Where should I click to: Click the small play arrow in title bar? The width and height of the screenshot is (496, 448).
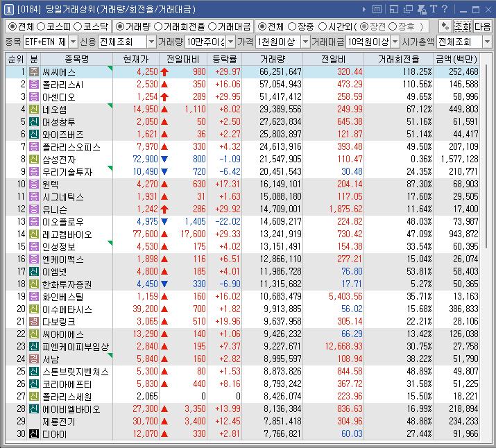coord(364,10)
